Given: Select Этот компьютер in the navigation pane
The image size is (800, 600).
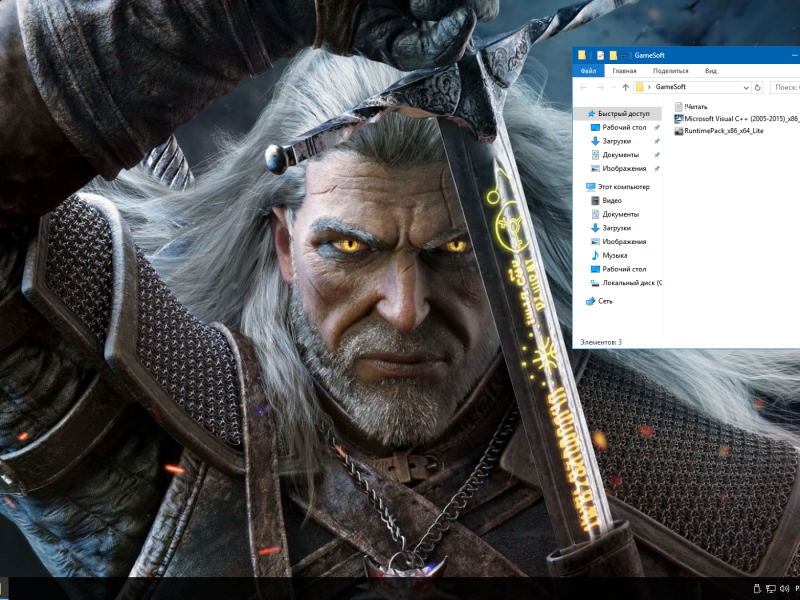Looking at the screenshot, I should click(x=618, y=187).
